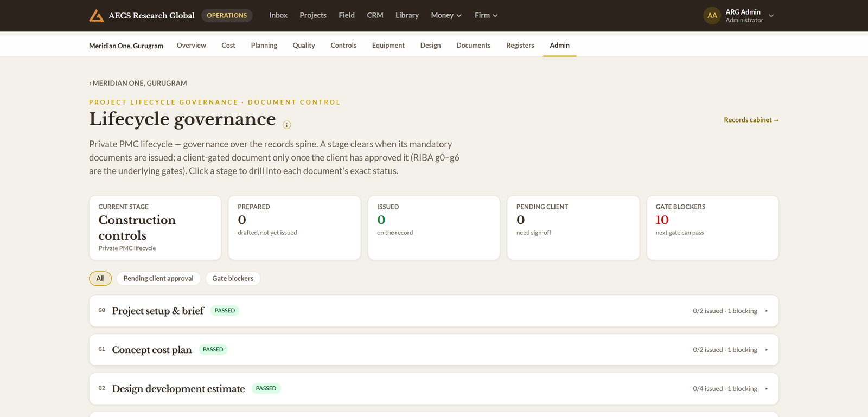The width and height of the screenshot is (868, 417).
Task: Go to Inbox
Action: [278, 15]
